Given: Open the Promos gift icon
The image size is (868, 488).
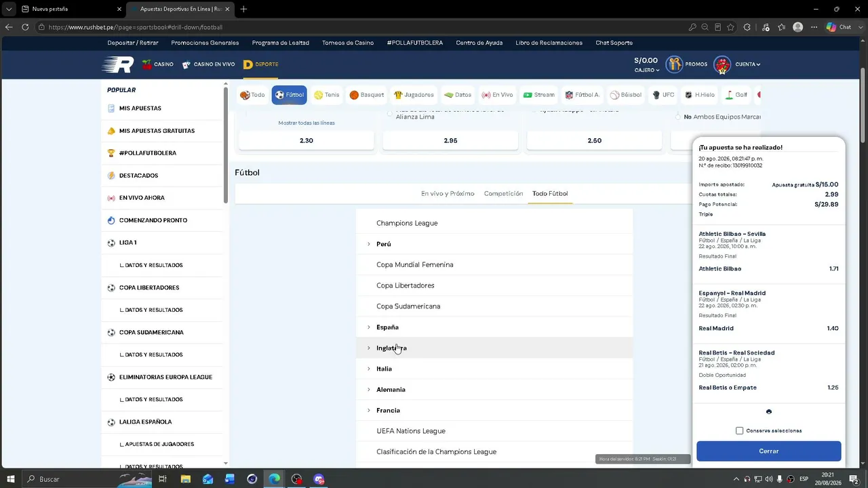Looking at the screenshot, I should (x=674, y=64).
